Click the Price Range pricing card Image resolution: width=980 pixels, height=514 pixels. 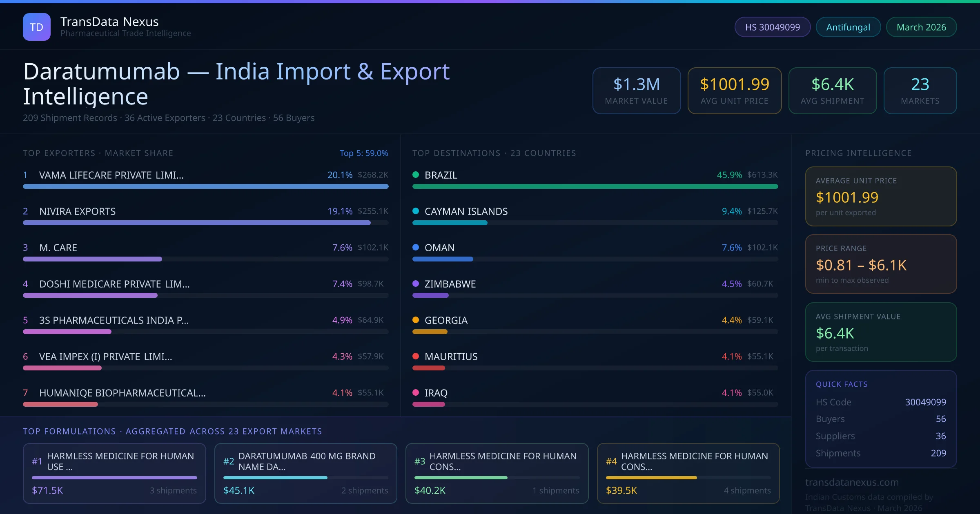880,264
